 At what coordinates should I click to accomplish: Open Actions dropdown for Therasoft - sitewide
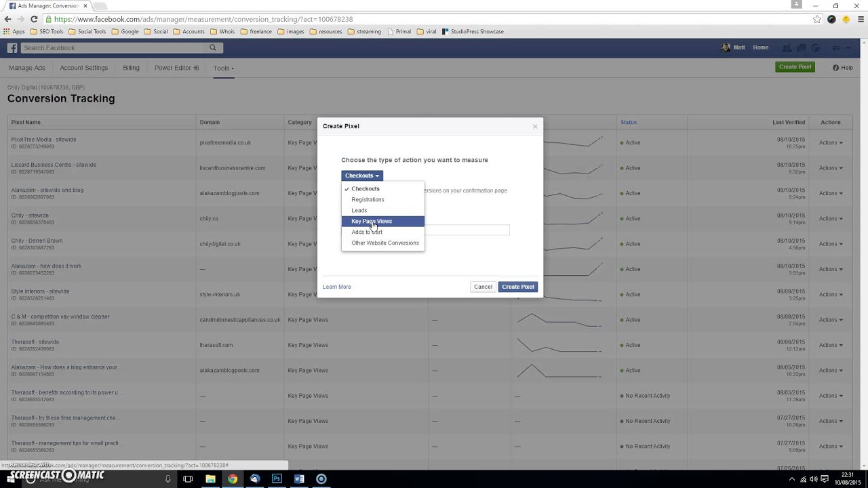point(831,345)
